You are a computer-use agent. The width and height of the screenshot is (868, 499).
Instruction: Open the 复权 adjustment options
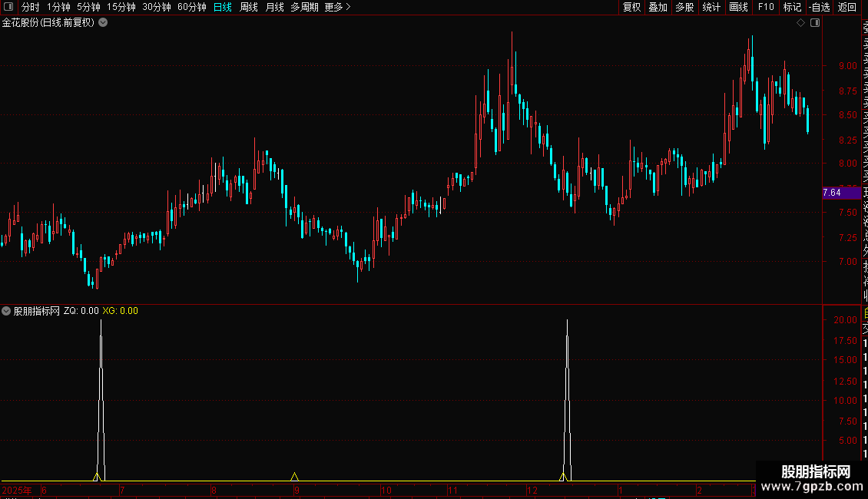point(631,7)
